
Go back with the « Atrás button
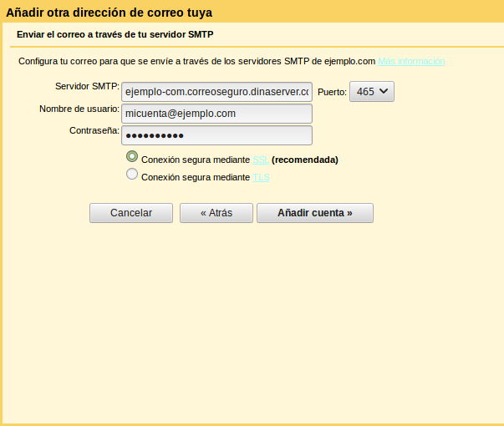(x=216, y=213)
